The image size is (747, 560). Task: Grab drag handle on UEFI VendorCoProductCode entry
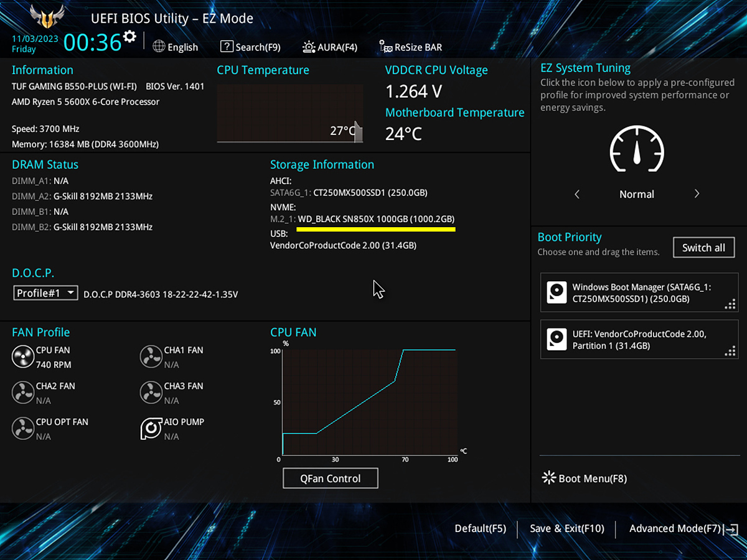click(x=730, y=352)
